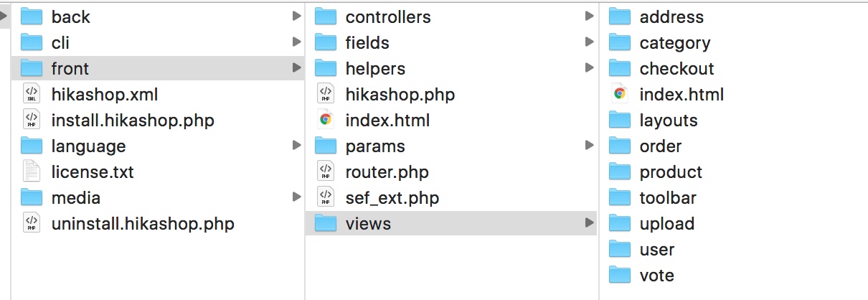Click the license.txt document icon
The height and width of the screenshot is (300, 868).
[32, 172]
